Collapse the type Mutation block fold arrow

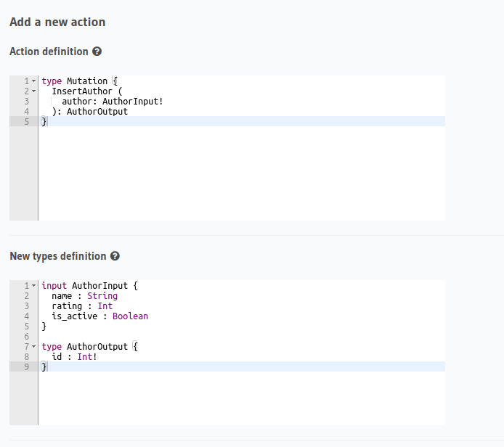click(x=33, y=81)
